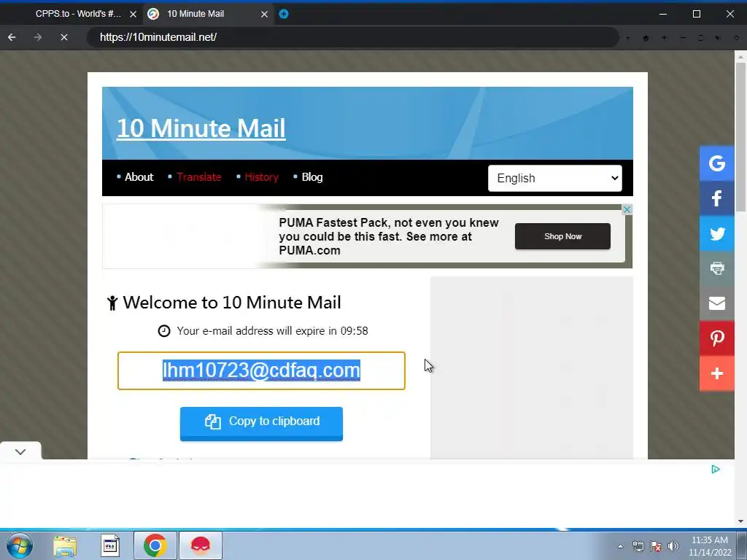Click the AdChoices triangle icon in bottom ad
The width and height of the screenshot is (747, 560).
[715, 470]
